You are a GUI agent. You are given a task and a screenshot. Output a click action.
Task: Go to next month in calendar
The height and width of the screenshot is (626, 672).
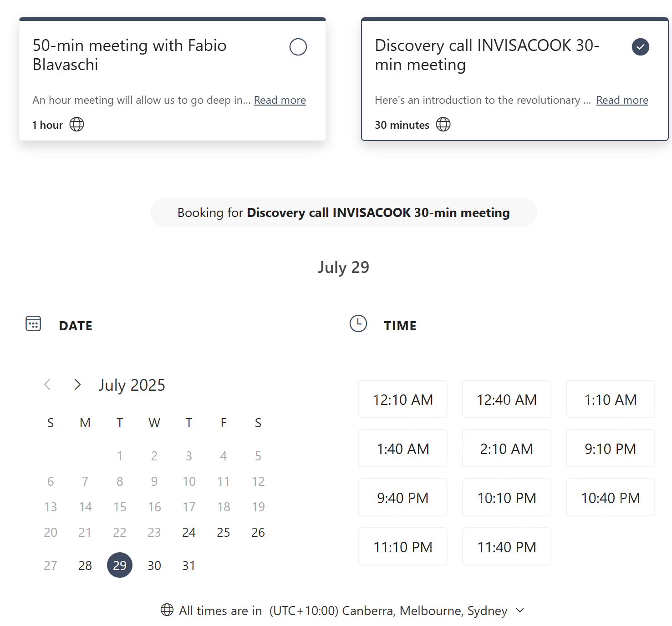click(x=77, y=384)
